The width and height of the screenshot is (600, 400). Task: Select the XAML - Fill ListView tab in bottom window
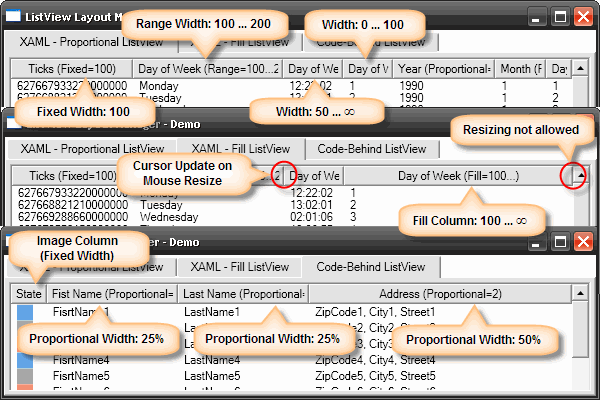pyautogui.click(x=238, y=267)
